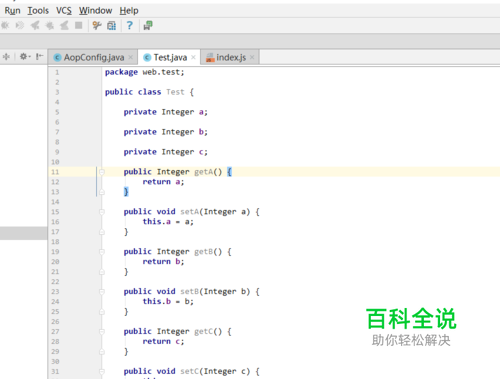Click the method name setA
The height and width of the screenshot is (379, 500).
(x=190, y=212)
